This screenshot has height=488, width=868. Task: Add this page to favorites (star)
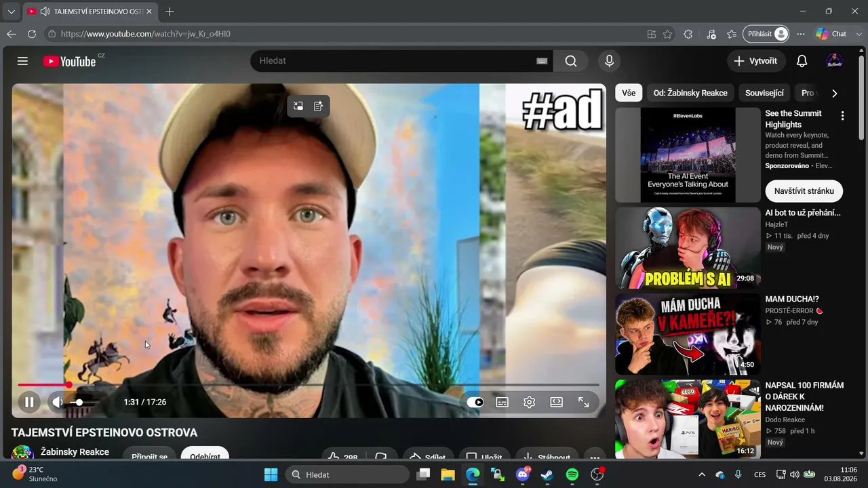click(x=668, y=34)
